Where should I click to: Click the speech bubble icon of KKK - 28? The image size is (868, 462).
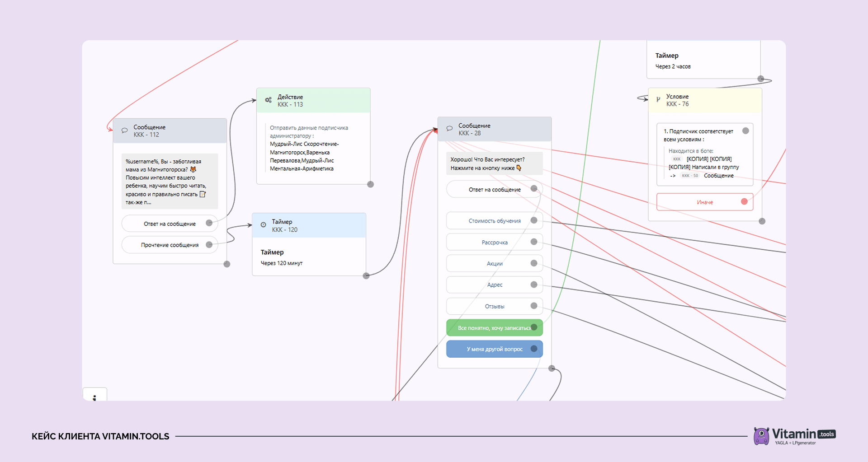pos(449,129)
